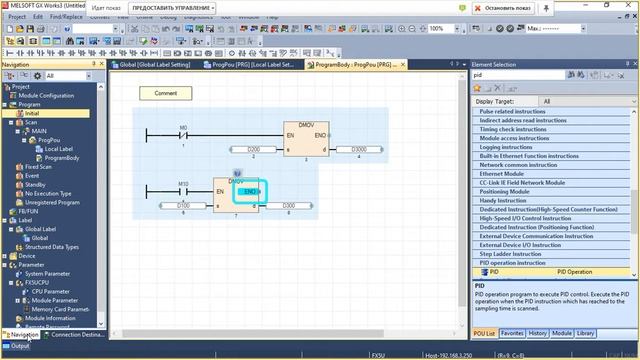
Task: Switch to the Module tab
Action: pos(562,333)
